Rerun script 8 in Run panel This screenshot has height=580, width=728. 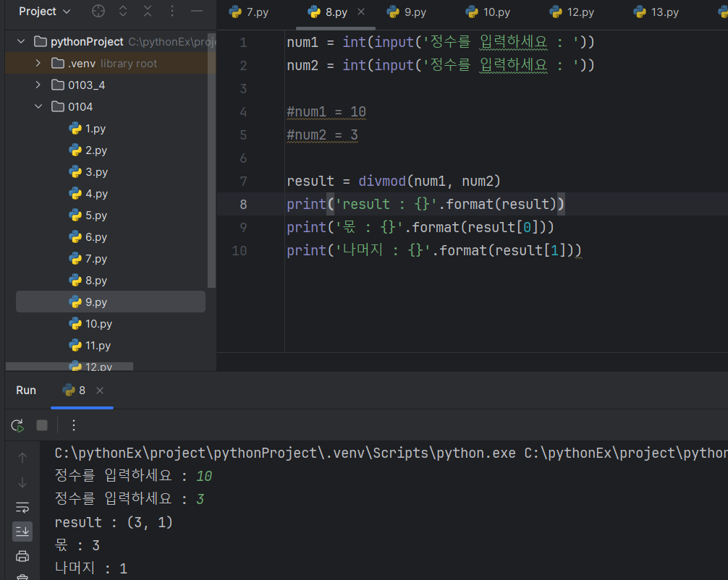[17, 425]
